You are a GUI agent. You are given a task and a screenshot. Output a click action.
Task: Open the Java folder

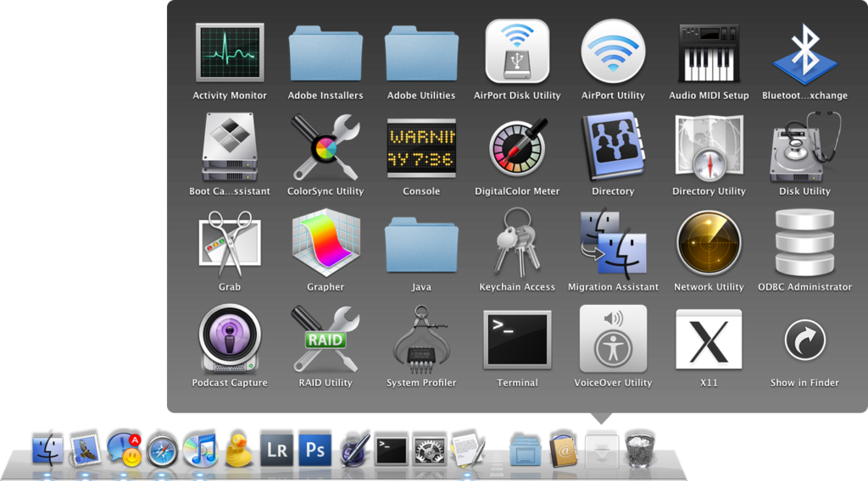[x=421, y=245]
